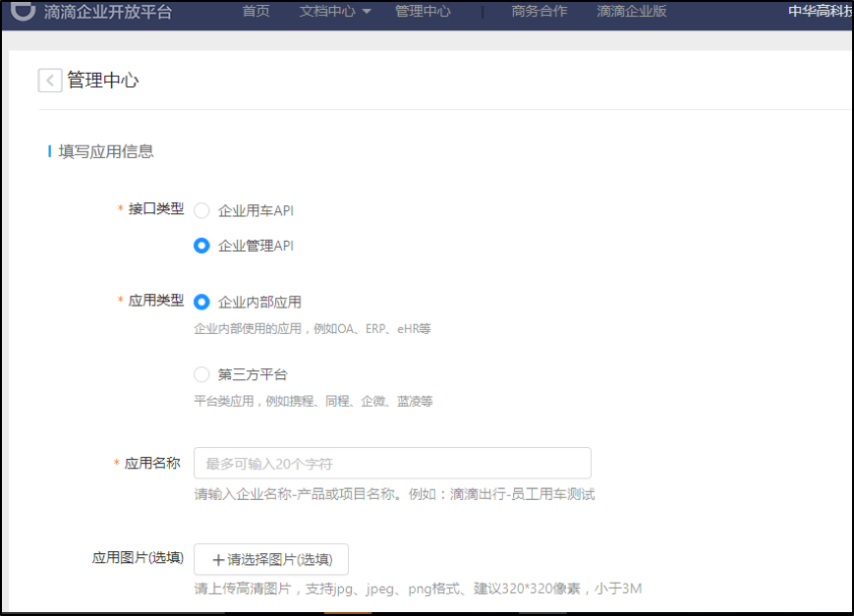This screenshot has width=854, height=616.
Task: Go back using the arrow beside 管理中心
Action: click(x=50, y=81)
